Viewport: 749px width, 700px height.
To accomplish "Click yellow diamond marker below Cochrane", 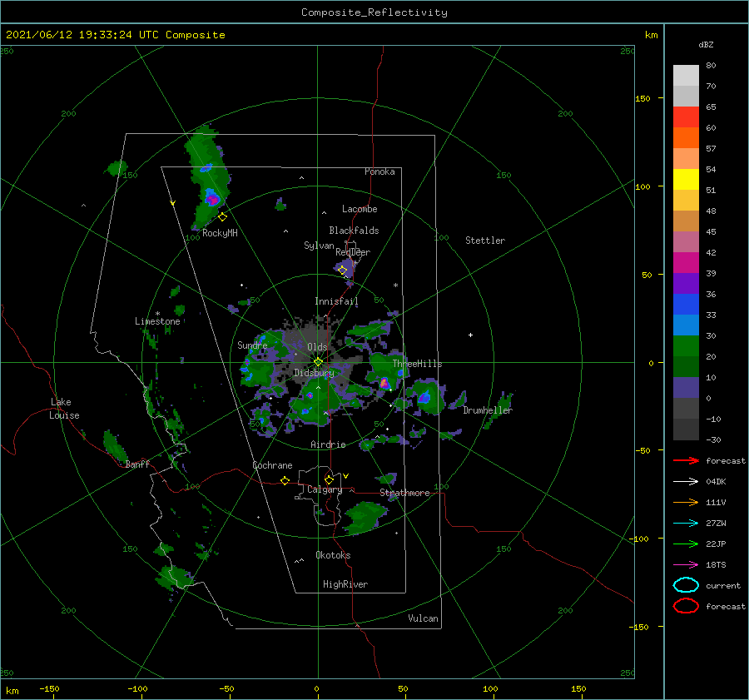I will 285,481.
